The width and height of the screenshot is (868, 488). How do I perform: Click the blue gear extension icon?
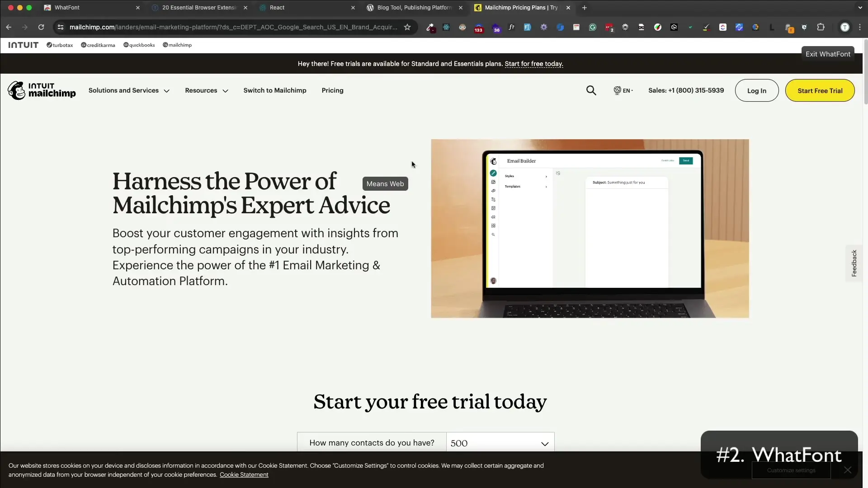[544, 27]
